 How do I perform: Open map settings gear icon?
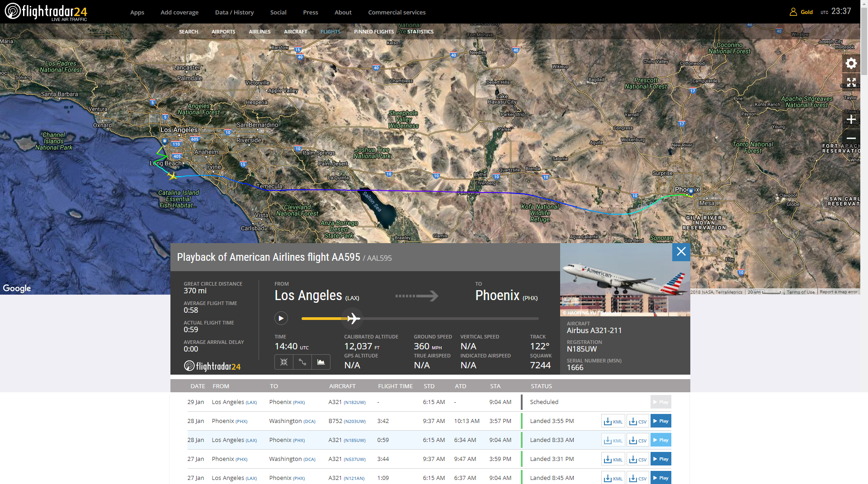point(851,63)
